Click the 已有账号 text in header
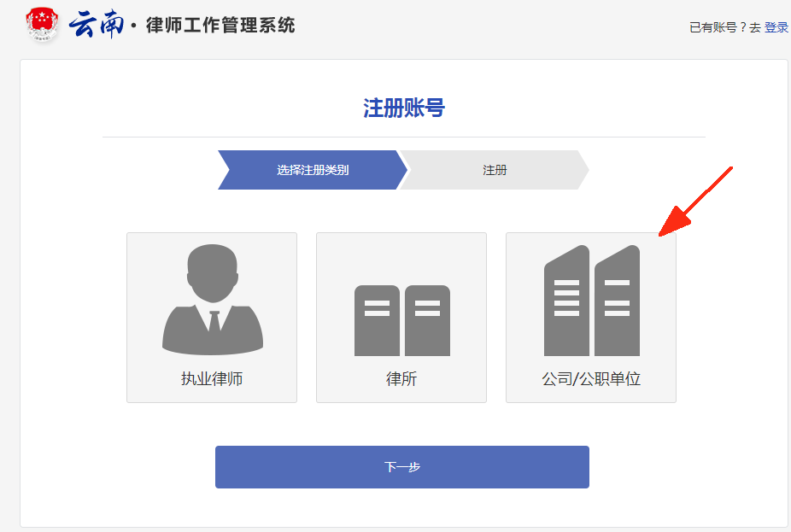This screenshot has width=791, height=532. 711,26
